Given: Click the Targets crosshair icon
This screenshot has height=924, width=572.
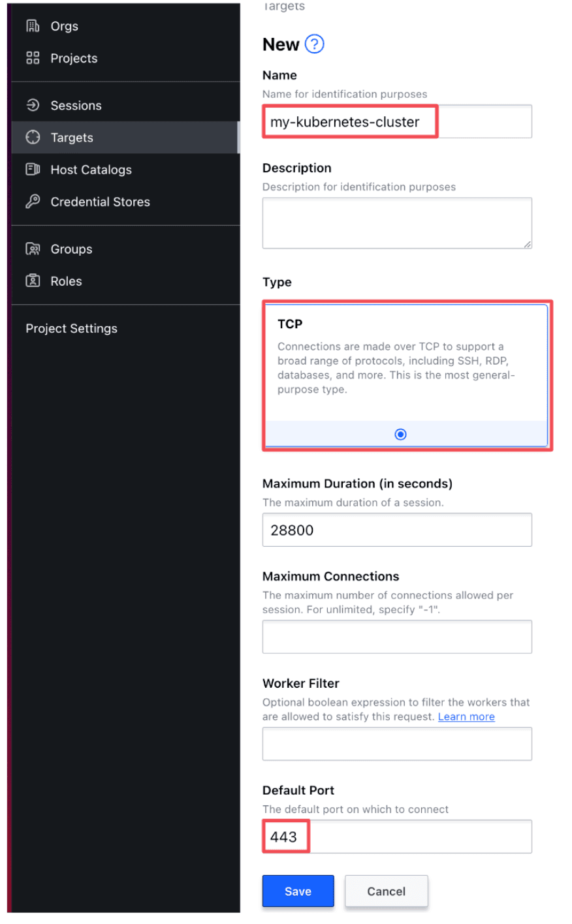Looking at the screenshot, I should pos(33,138).
